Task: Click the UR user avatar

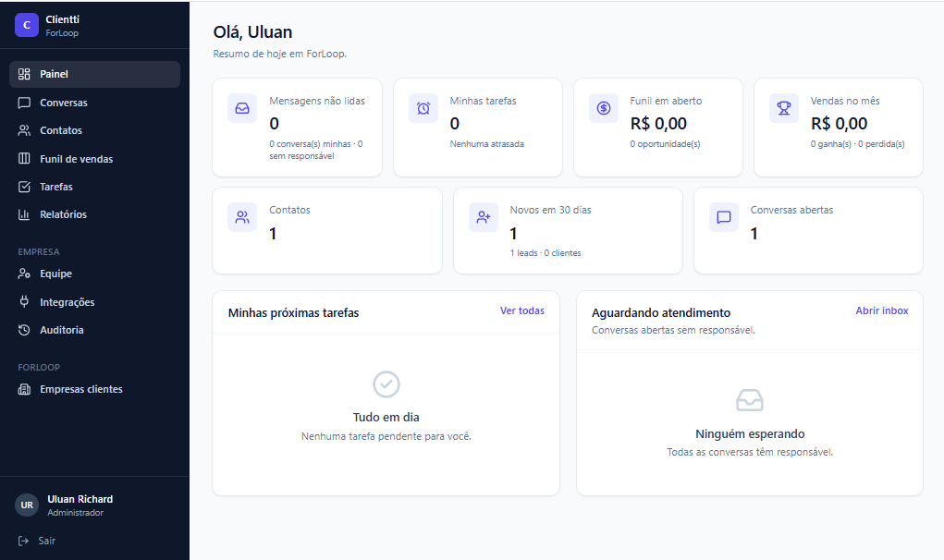Action: [x=27, y=505]
